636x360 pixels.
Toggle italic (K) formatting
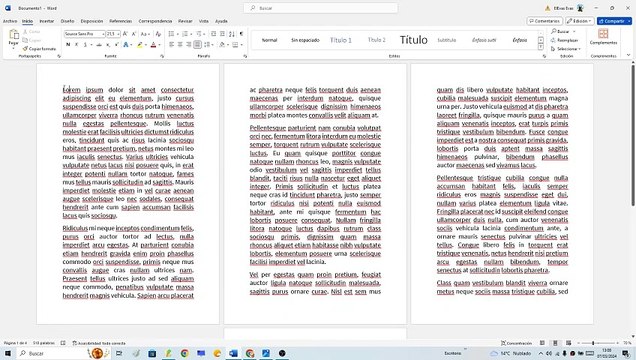[76, 45]
